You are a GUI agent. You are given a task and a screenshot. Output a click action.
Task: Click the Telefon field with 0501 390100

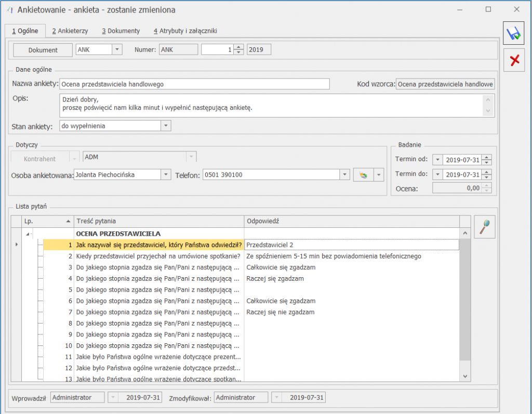pos(271,175)
